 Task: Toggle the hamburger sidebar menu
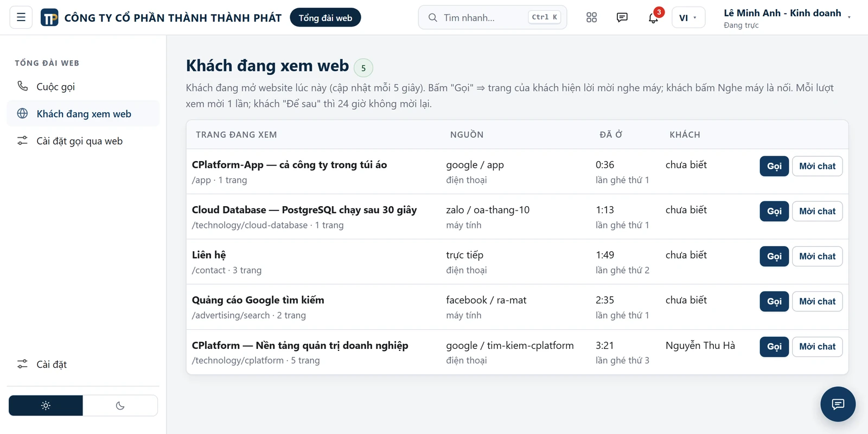pyautogui.click(x=21, y=17)
